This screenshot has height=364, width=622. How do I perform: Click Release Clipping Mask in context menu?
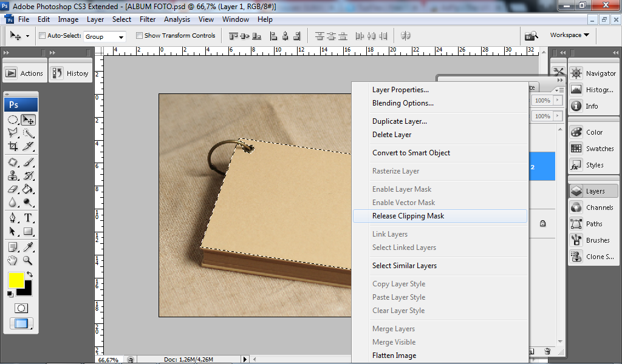[x=408, y=216]
